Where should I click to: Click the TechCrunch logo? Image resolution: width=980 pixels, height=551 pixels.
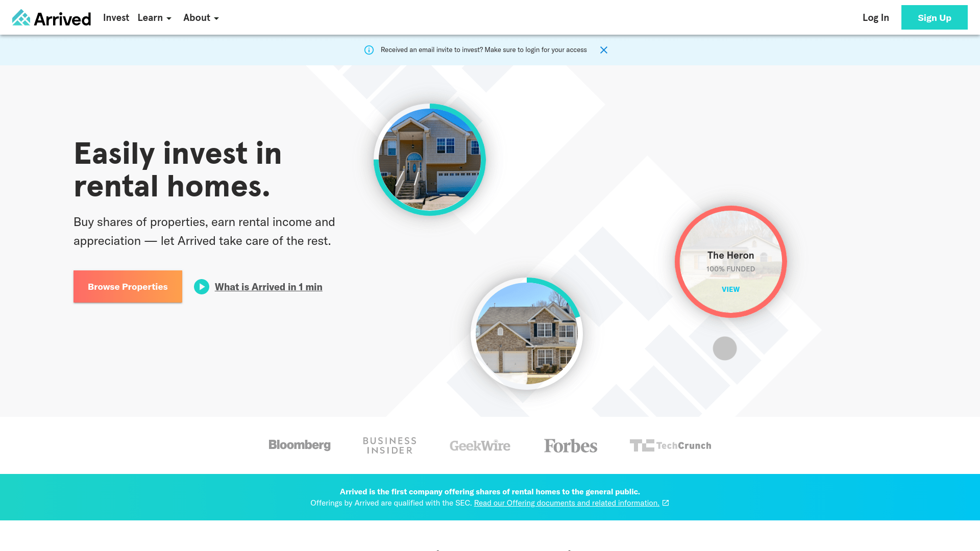pyautogui.click(x=670, y=445)
